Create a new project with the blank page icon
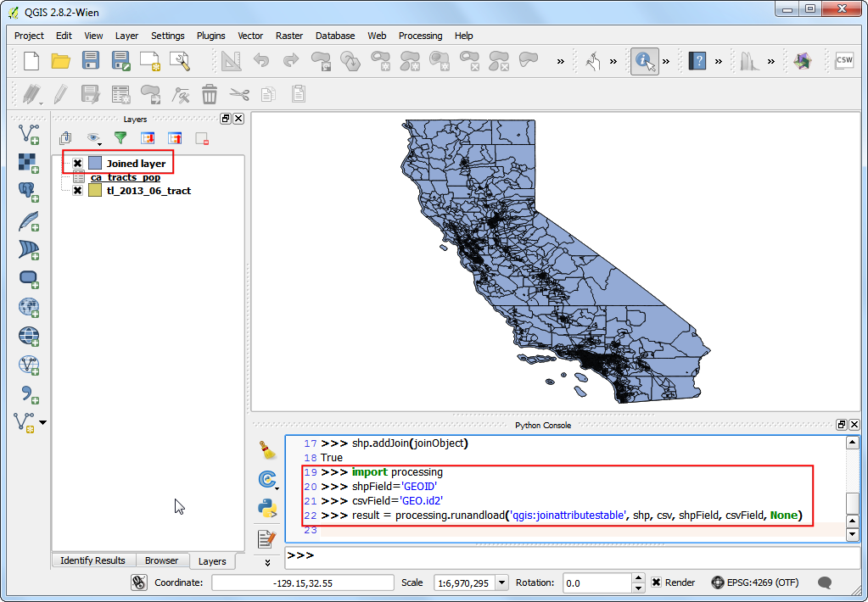 31,60
